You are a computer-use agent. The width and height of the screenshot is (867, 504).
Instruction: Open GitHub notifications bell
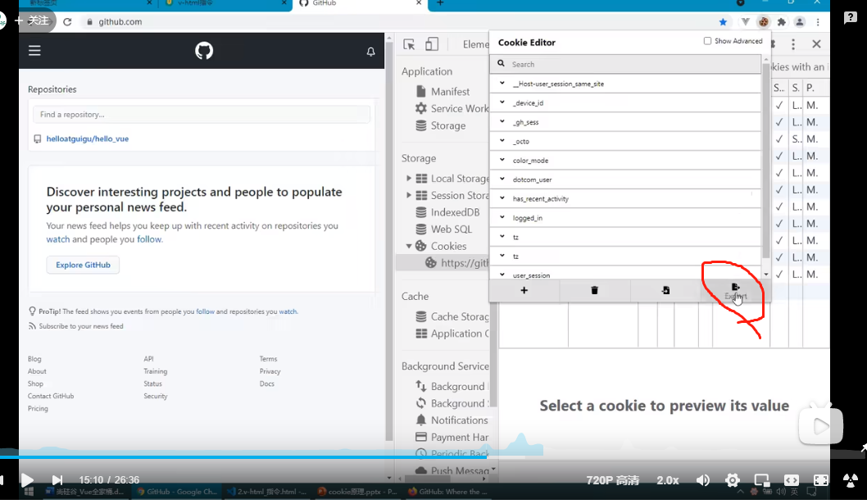371,52
